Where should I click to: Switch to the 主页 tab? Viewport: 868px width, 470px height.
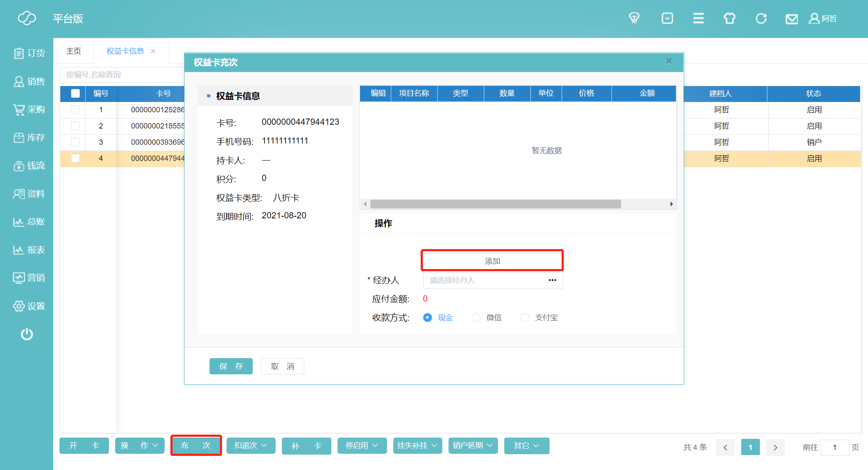click(x=74, y=51)
